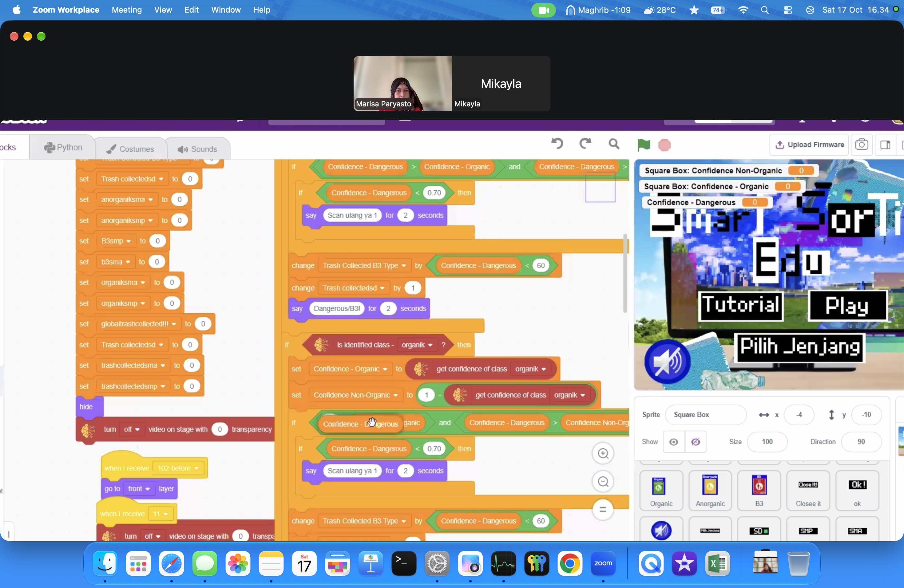
Task: Select the ok sprite thumbnail
Action: click(x=857, y=491)
